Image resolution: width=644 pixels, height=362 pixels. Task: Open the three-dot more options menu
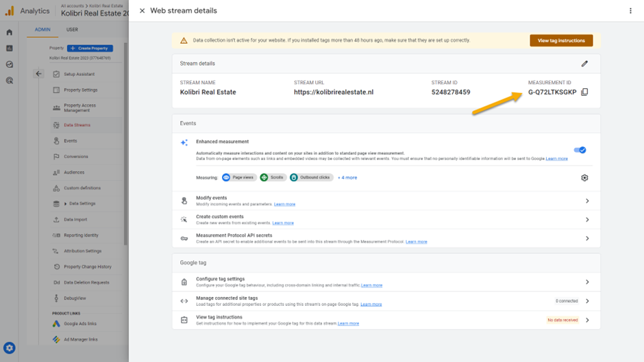(630, 11)
